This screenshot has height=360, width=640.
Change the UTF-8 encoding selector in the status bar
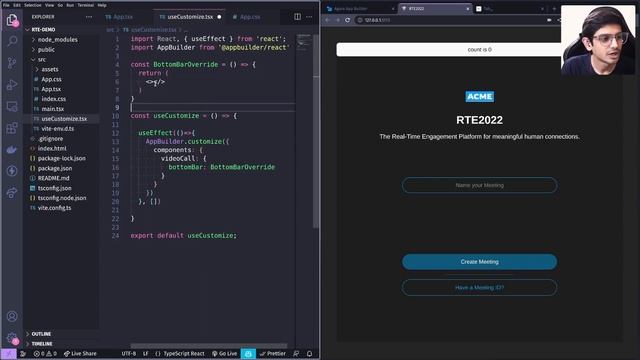click(129, 354)
